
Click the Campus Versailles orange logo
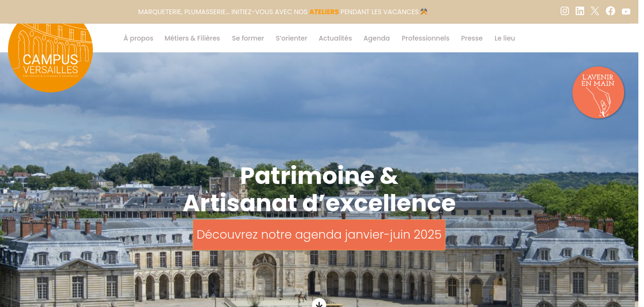click(50, 51)
